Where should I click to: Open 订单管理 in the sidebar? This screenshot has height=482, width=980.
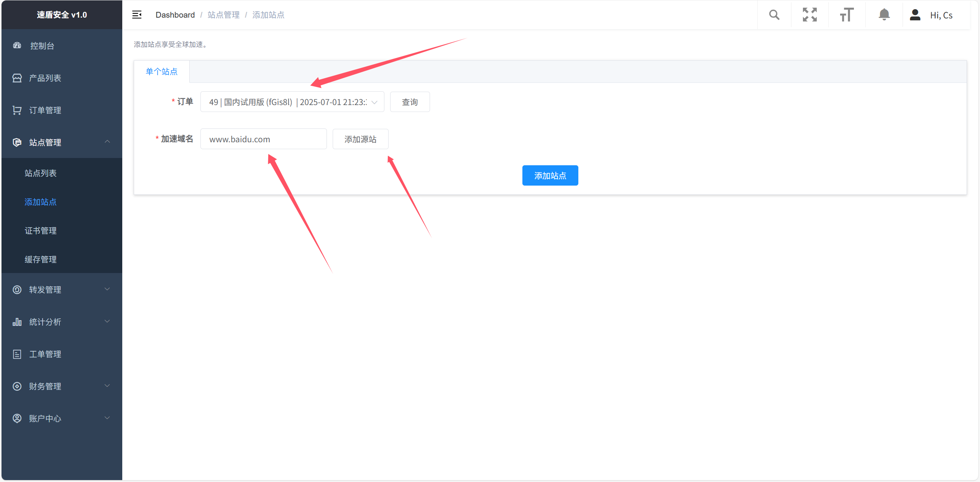point(45,110)
